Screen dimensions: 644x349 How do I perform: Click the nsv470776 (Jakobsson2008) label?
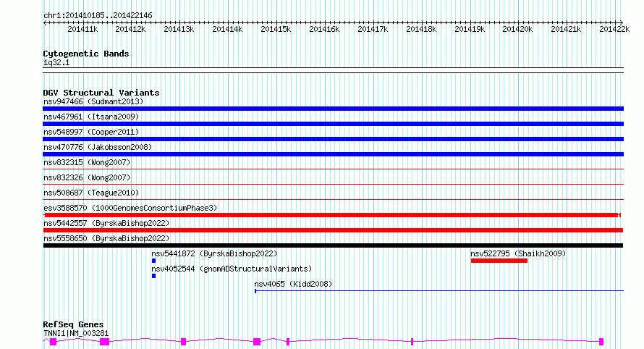coord(98,147)
